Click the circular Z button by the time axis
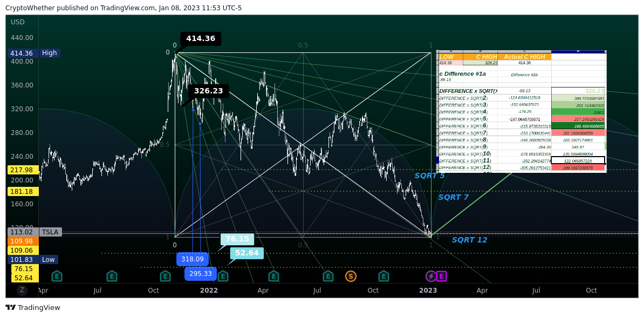 (22, 291)
